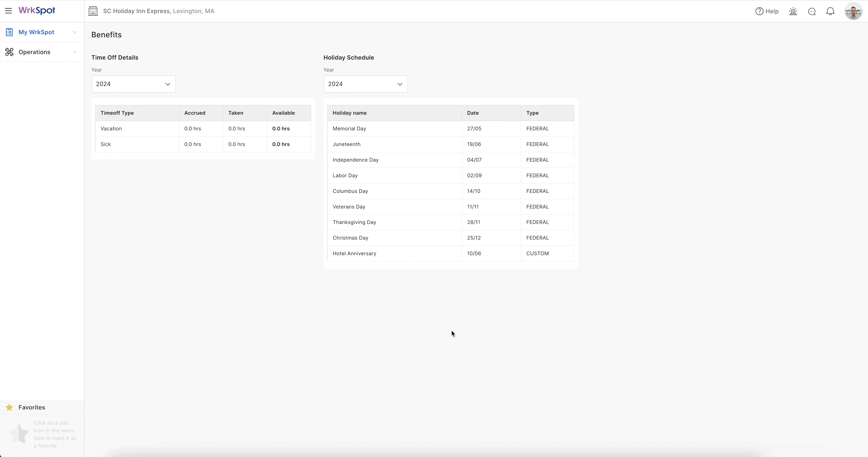Open the Help link
The image size is (868, 457).
(767, 11)
